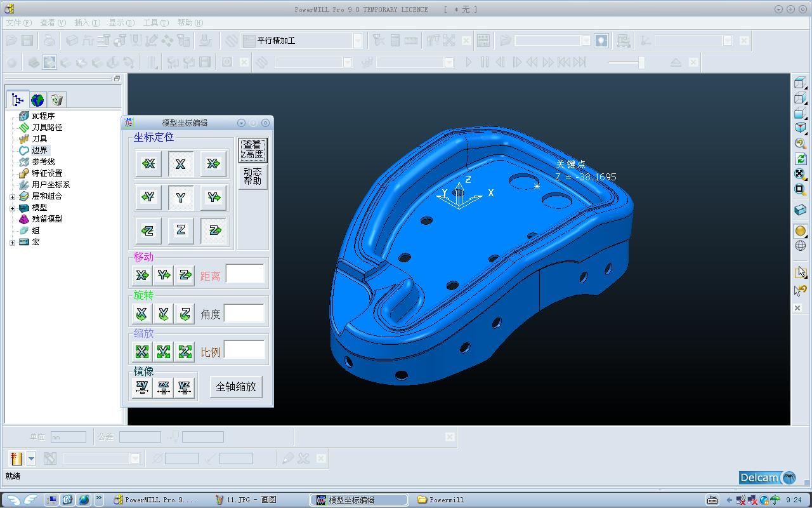
Task: Scale model along X axis
Action: tap(142, 351)
